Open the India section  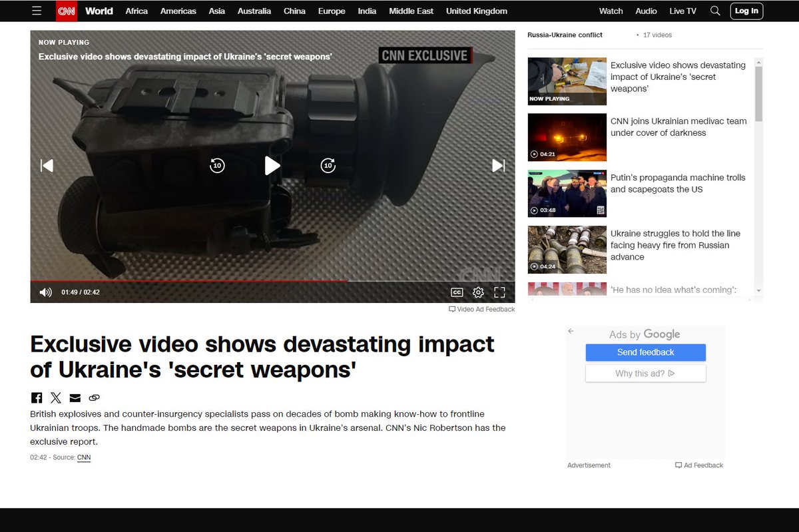pyautogui.click(x=367, y=11)
